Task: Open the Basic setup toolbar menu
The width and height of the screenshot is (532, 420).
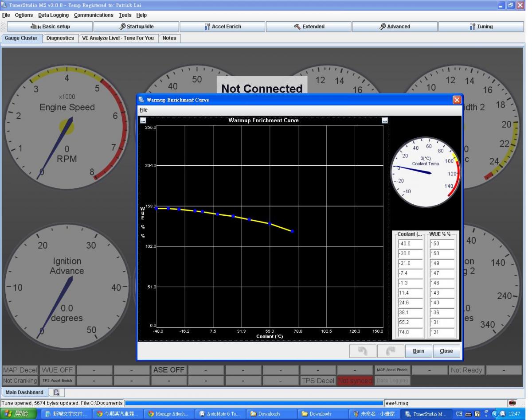Action: tap(50, 27)
